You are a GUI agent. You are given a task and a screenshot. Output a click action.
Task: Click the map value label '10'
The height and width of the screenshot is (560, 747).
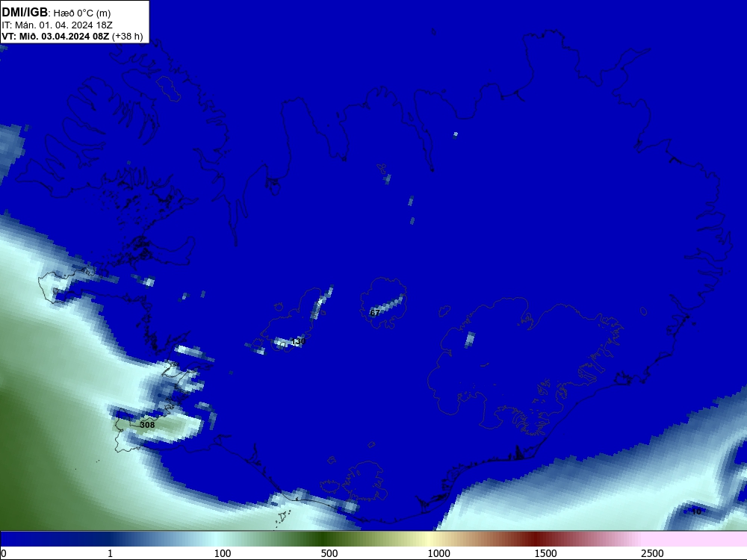696,511
